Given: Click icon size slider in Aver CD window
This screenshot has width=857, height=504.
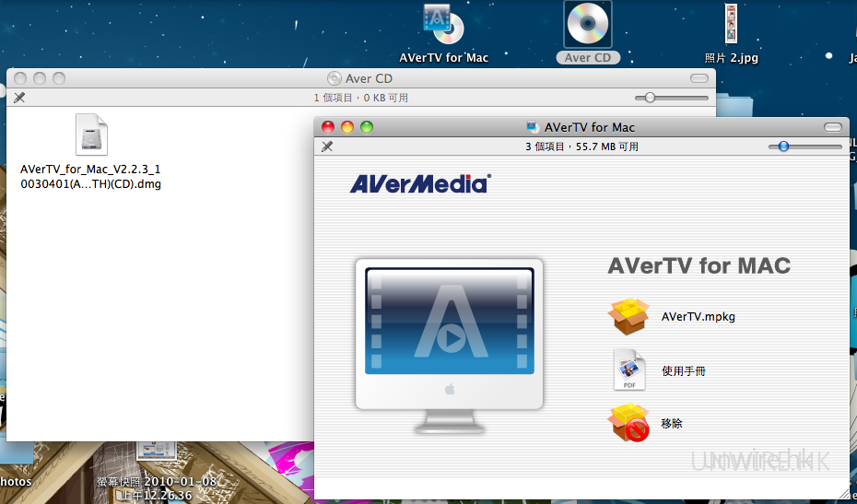Looking at the screenshot, I should [x=651, y=98].
